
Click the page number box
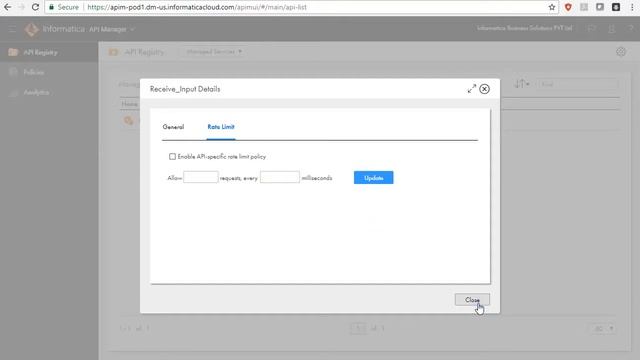tap(358, 328)
